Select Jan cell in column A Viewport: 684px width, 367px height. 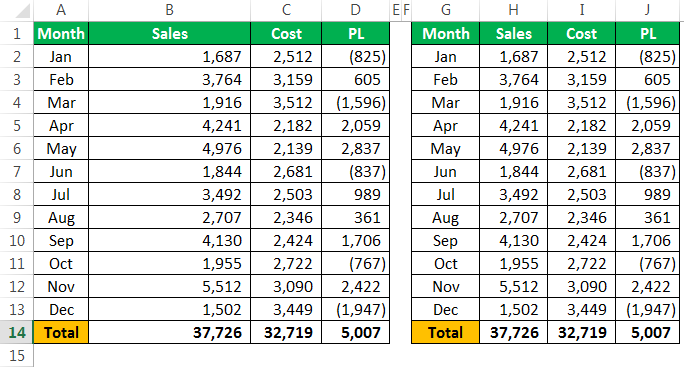click(x=61, y=56)
